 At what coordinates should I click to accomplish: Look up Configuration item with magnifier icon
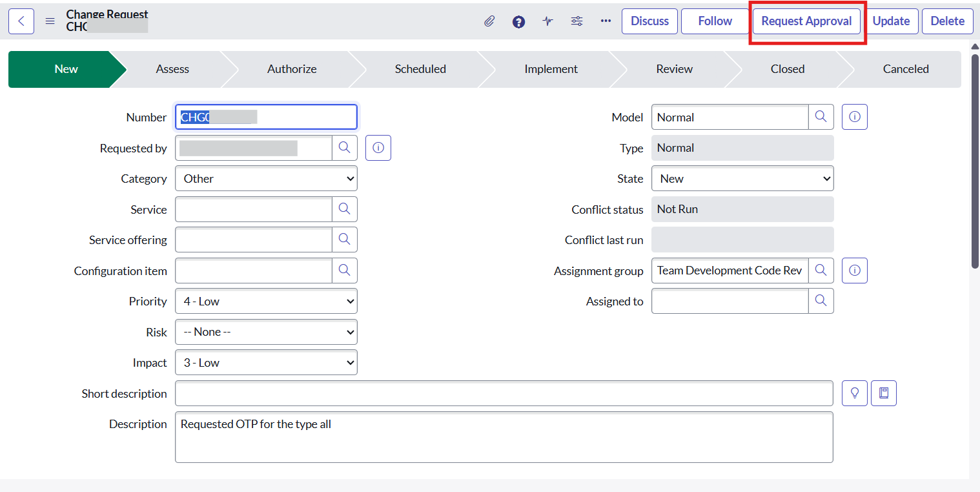(345, 271)
